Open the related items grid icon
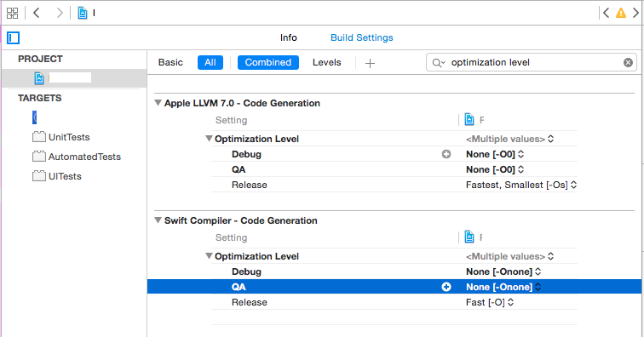The width and height of the screenshot is (644, 337). [x=12, y=13]
